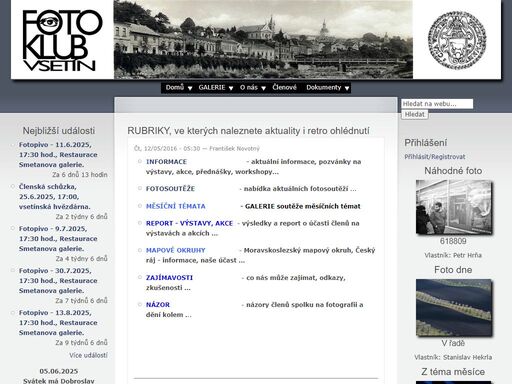Expand the O nás menu arrow
The image size is (512, 384).
coord(263,88)
